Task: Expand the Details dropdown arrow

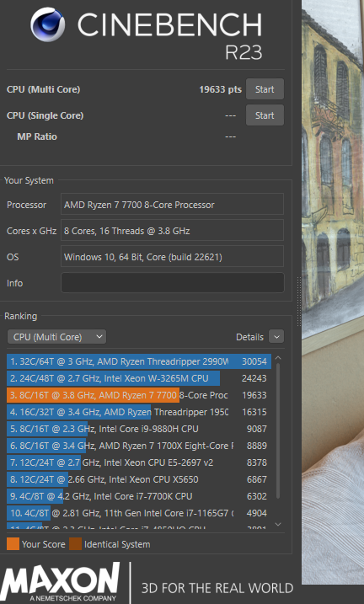Action: click(x=276, y=337)
